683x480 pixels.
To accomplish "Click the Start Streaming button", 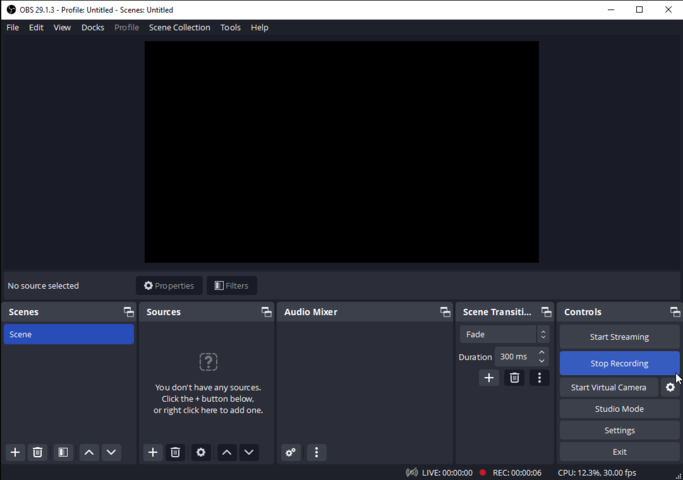I will pyautogui.click(x=619, y=337).
